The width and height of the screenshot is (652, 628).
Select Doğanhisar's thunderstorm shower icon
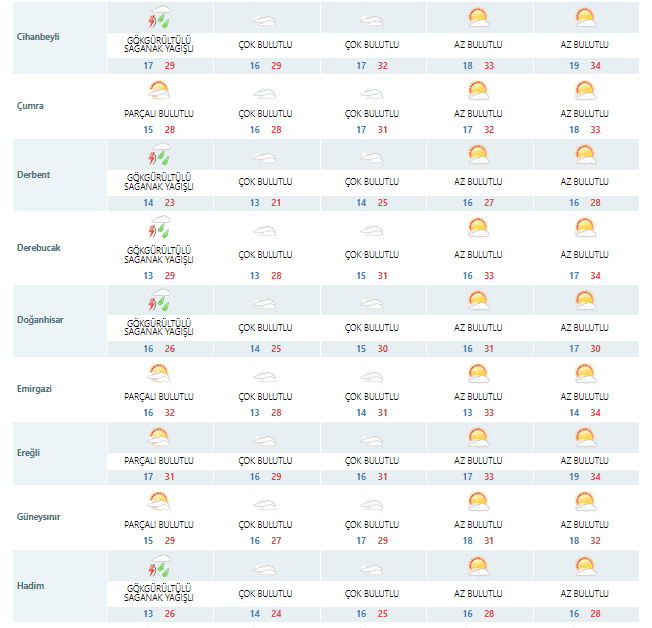click(x=159, y=299)
